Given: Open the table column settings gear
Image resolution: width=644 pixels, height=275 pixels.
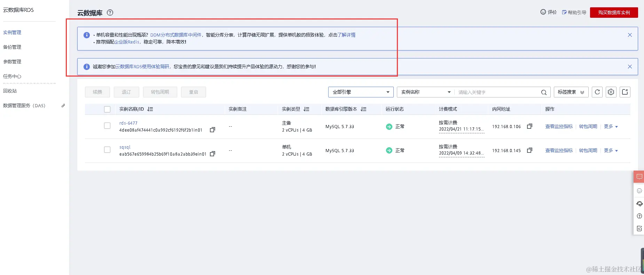Looking at the screenshot, I should coord(611,92).
